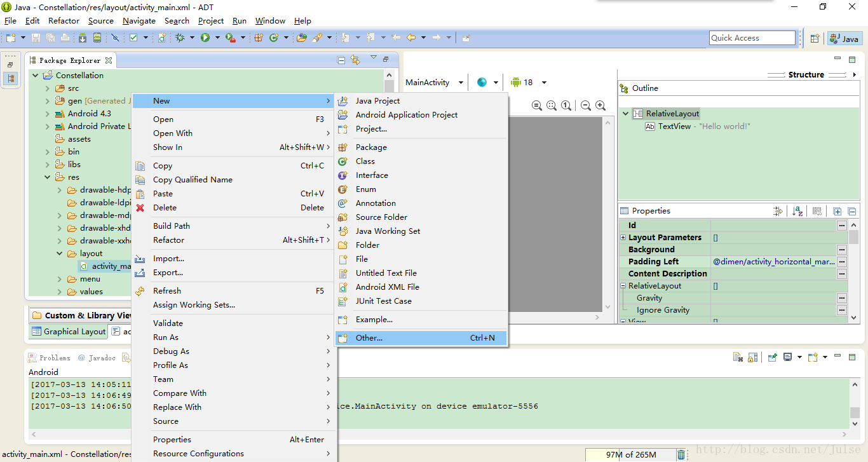Viewport: 868px width, 462px height.
Task: Click Expand All icon in Properties panel
Action: click(837, 211)
